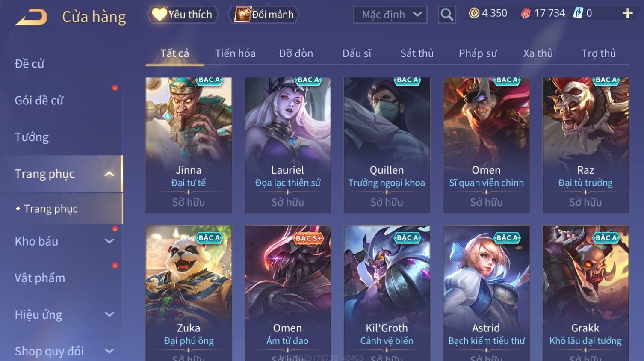
Task: Switch to the Pháp sư tab
Action: click(478, 53)
